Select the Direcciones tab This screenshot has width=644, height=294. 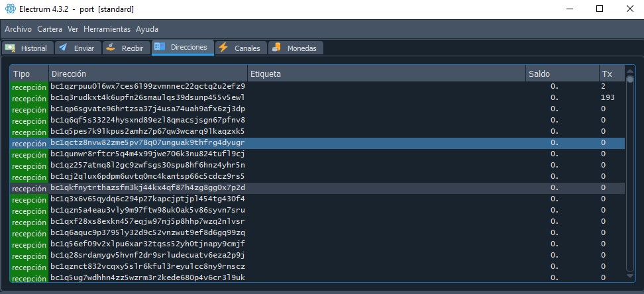183,47
